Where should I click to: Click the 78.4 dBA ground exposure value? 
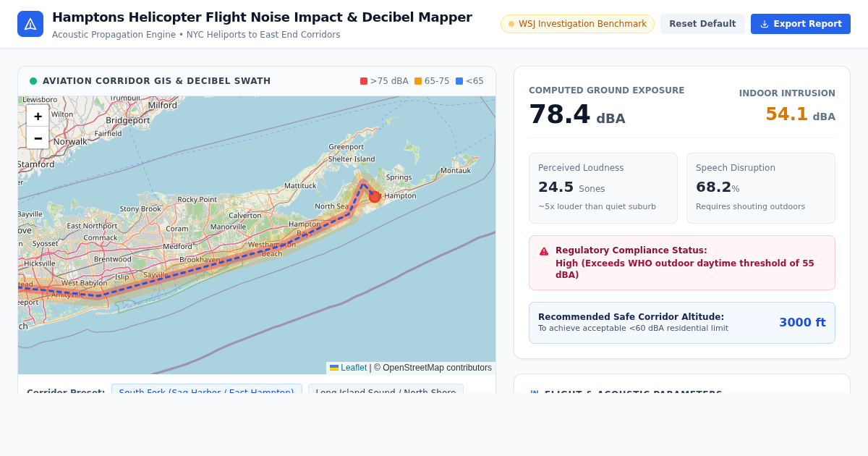(576, 115)
